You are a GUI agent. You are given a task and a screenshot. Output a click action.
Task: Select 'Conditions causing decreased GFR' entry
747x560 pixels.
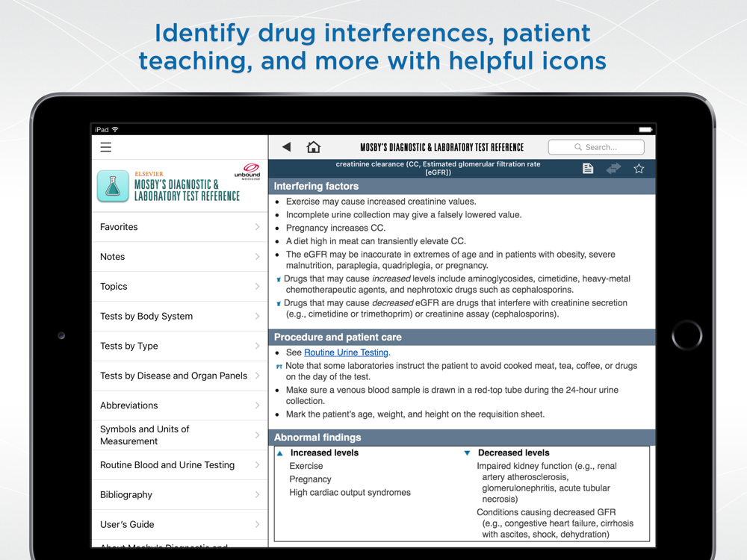click(555, 523)
